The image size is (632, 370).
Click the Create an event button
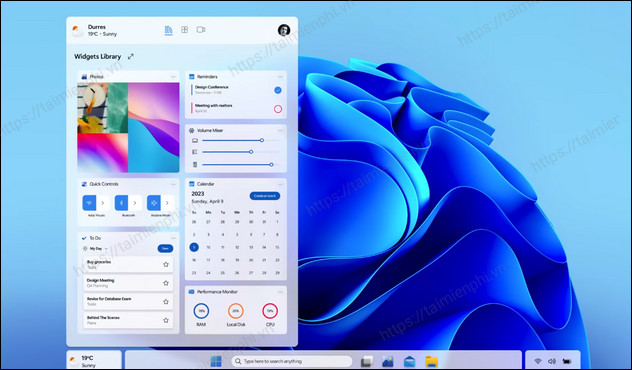[265, 196]
